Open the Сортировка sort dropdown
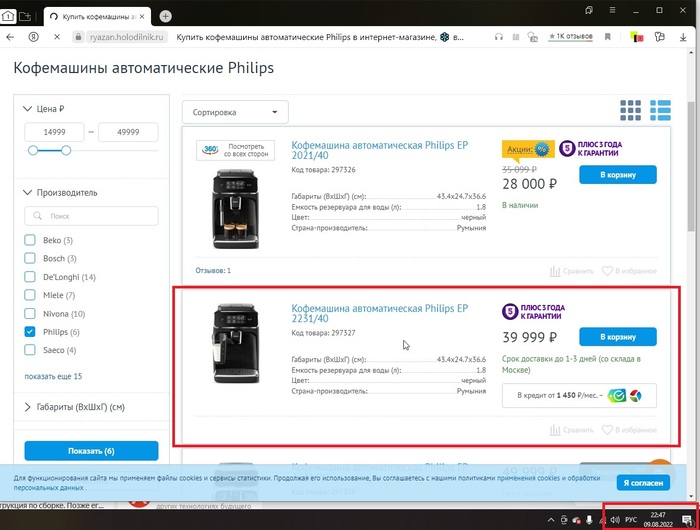This screenshot has width=700, height=530. 235,112
